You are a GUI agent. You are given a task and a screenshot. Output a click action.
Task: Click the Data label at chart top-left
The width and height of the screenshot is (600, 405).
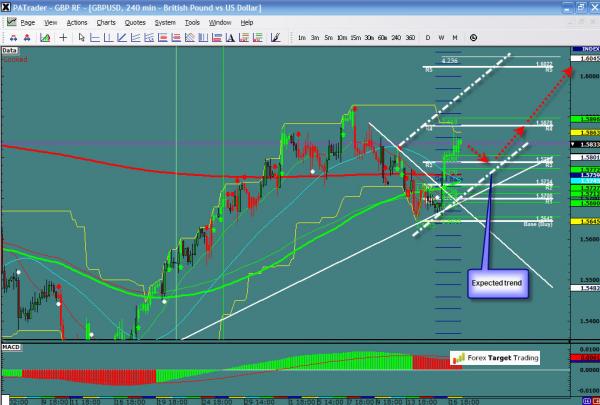tap(10, 49)
